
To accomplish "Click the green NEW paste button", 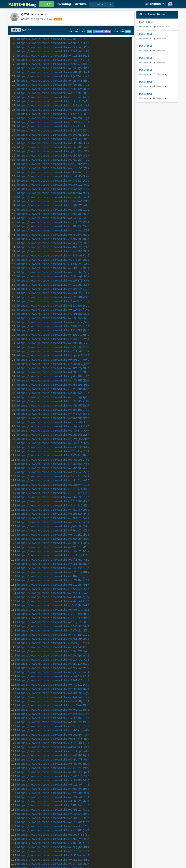I will 47,4.
